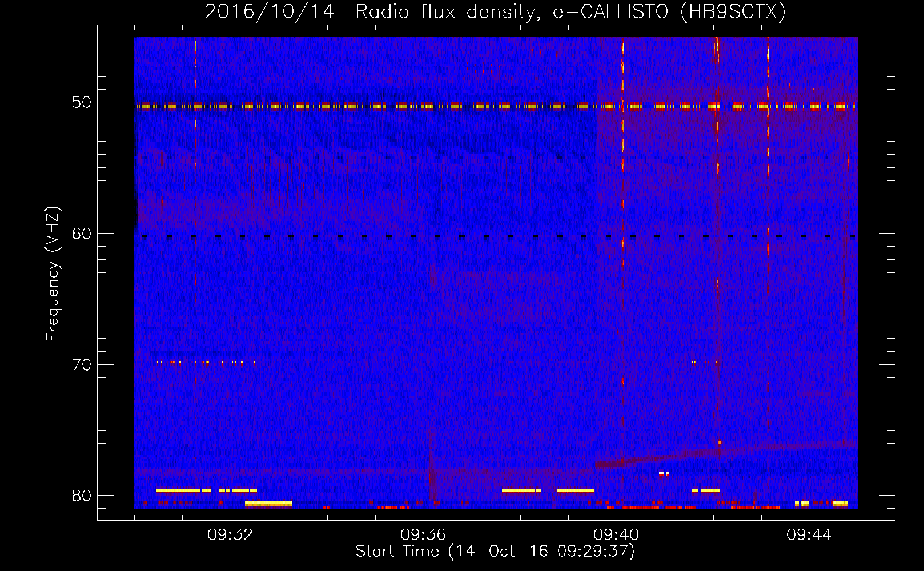The width and height of the screenshot is (924, 571).
Task: Click the '09:40' time tick label
Action: [x=616, y=535]
